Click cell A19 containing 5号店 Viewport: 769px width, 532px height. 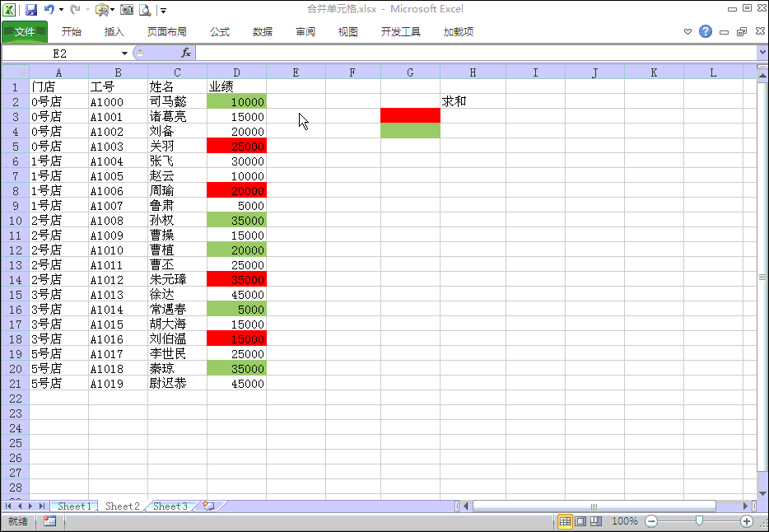[x=58, y=353]
